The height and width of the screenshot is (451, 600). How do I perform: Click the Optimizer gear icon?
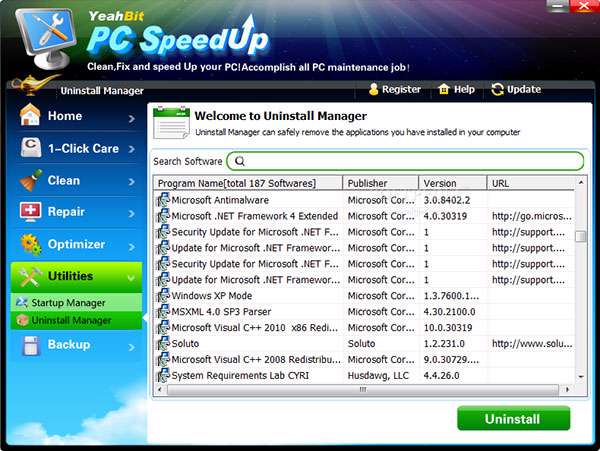click(x=30, y=244)
